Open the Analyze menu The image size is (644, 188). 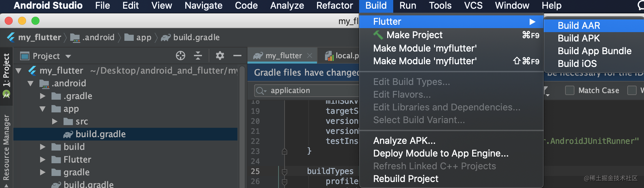click(x=287, y=6)
